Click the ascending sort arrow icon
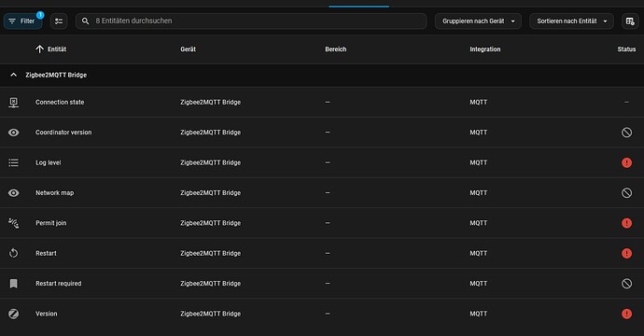This screenshot has height=336, width=644. [x=39, y=49]
